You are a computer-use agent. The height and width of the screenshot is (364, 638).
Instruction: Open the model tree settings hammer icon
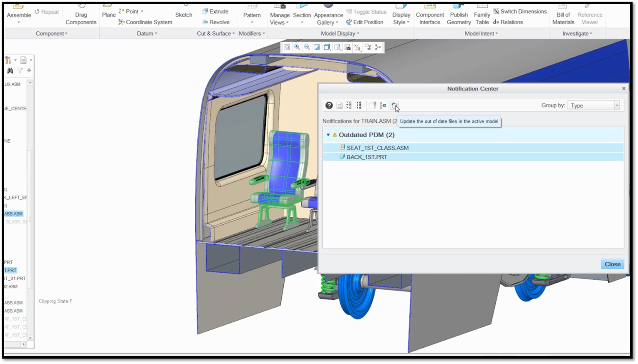pyautogui.click(x=8, y=60)
